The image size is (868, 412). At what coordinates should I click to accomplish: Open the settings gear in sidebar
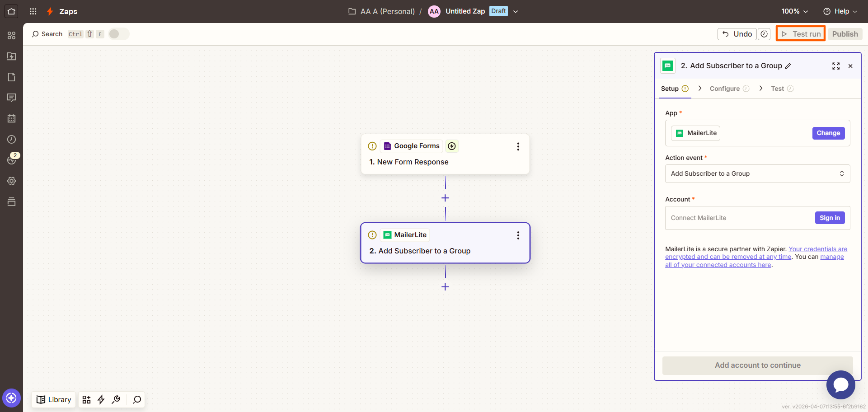click(11, 181)
